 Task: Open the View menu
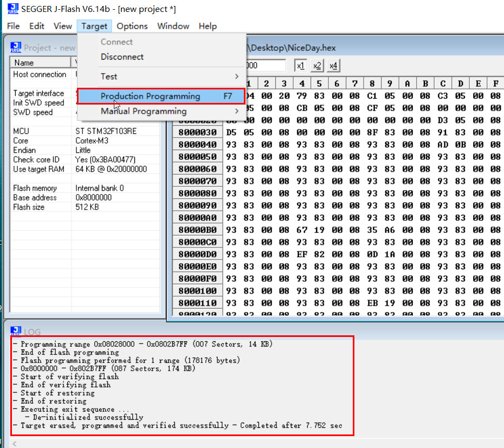(x=63, y=26)
